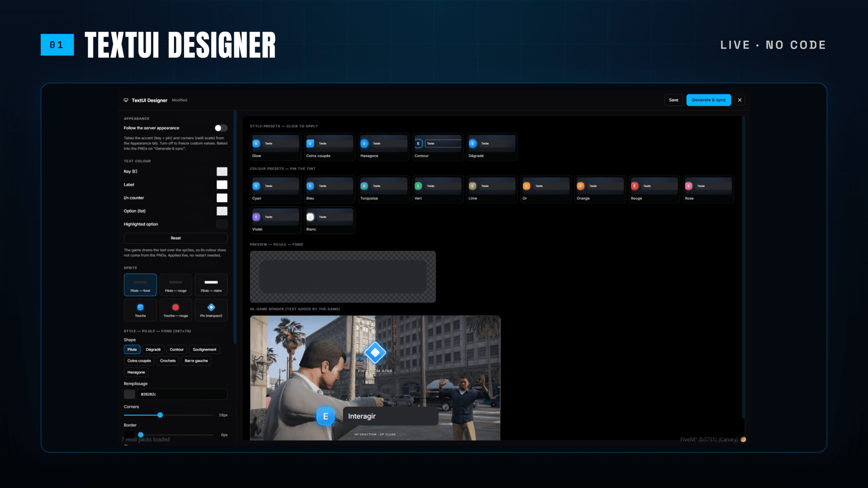Click the Pilule fond preview canvas
Image resolution: width=868 pixels, height=488 pixels.
point(343,277)
